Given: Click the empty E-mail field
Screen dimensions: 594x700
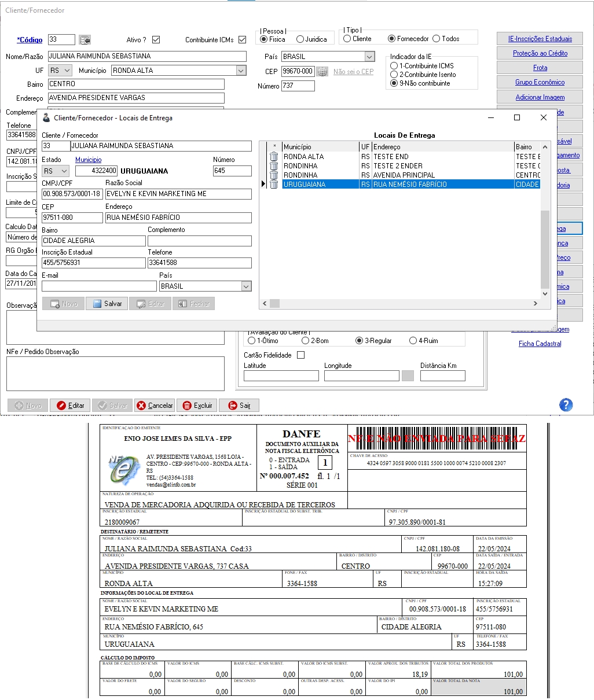Looking at the screenshot, I should tap(100, 286).
